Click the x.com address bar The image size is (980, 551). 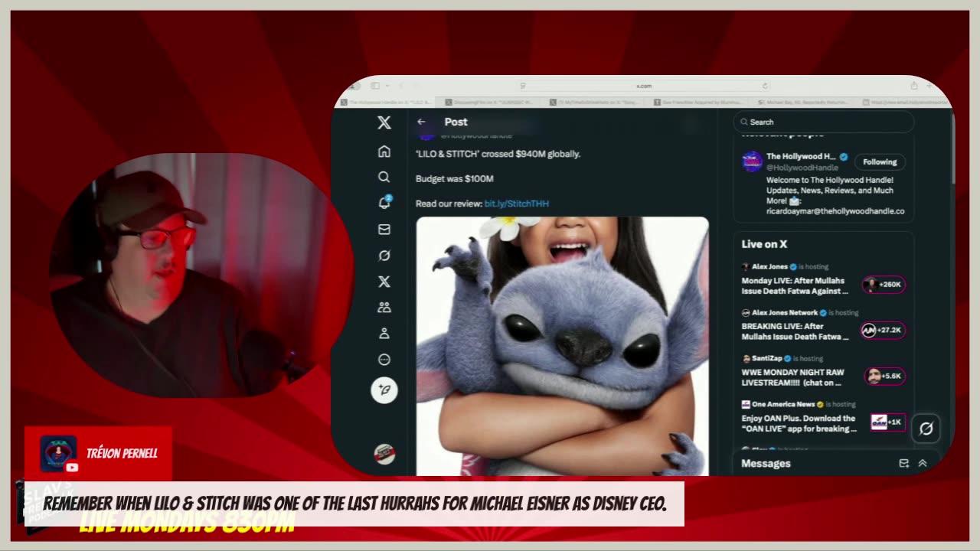[x=644, y=86]
